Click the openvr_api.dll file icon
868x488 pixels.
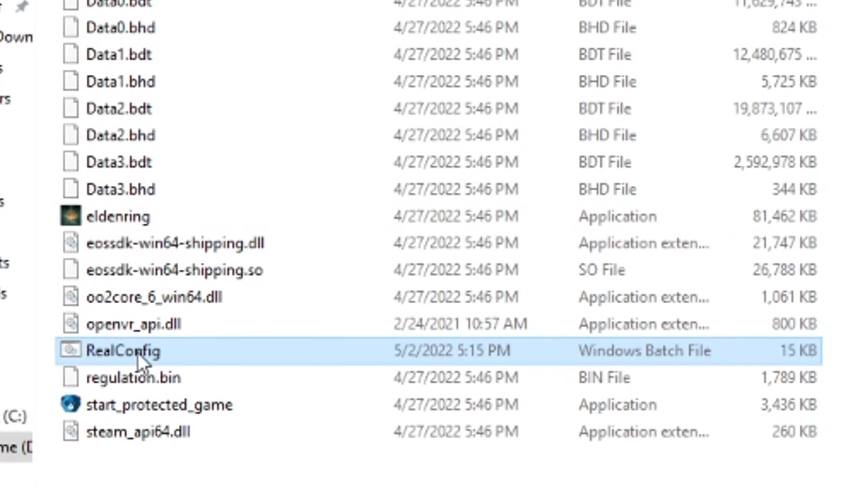coord(70,324)
